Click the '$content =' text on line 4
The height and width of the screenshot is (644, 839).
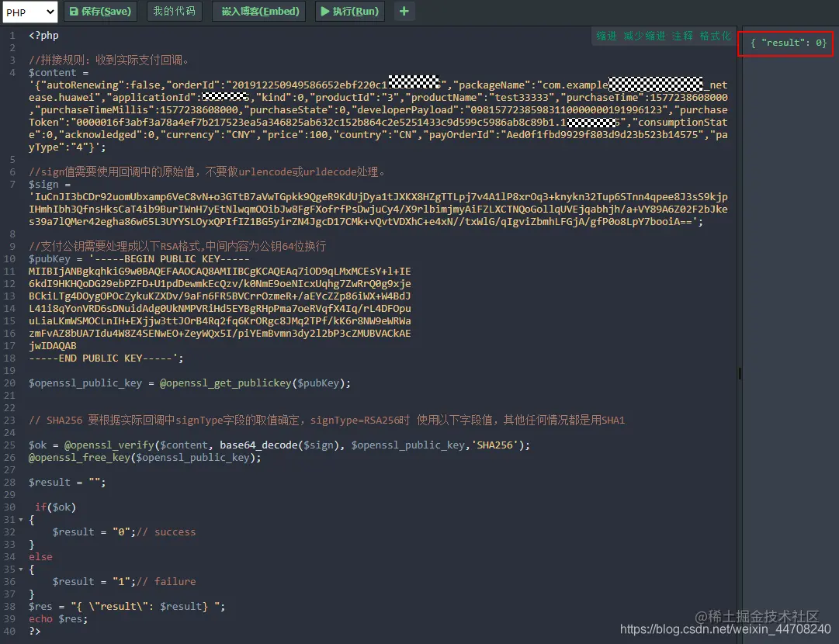click(x=59, y=73)
